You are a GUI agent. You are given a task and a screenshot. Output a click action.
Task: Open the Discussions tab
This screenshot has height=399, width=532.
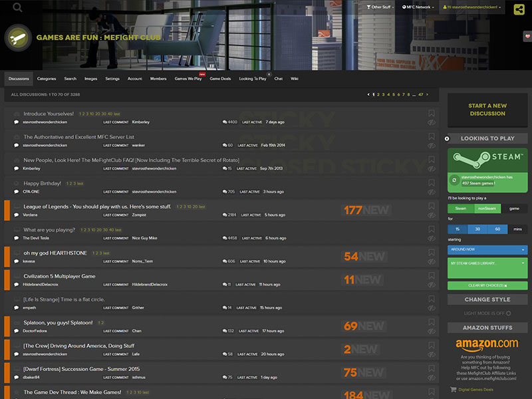[19, 78]
